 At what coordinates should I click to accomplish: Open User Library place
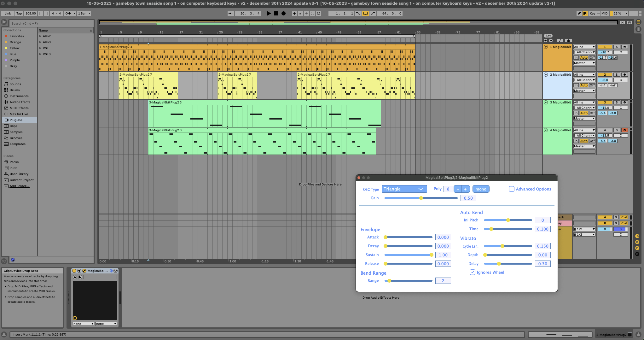19,174
